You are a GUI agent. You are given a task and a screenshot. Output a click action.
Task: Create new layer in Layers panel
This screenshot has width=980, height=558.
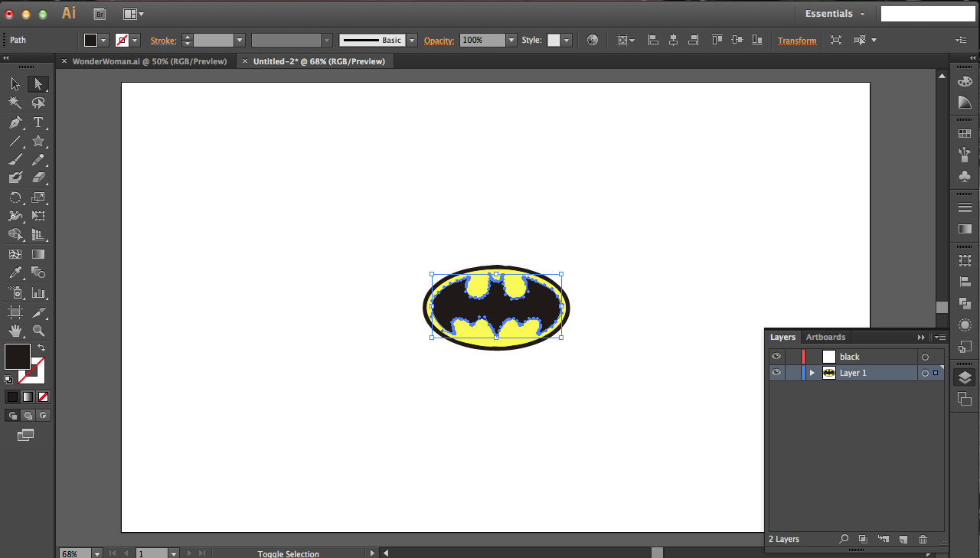click(x=903, y=540)
